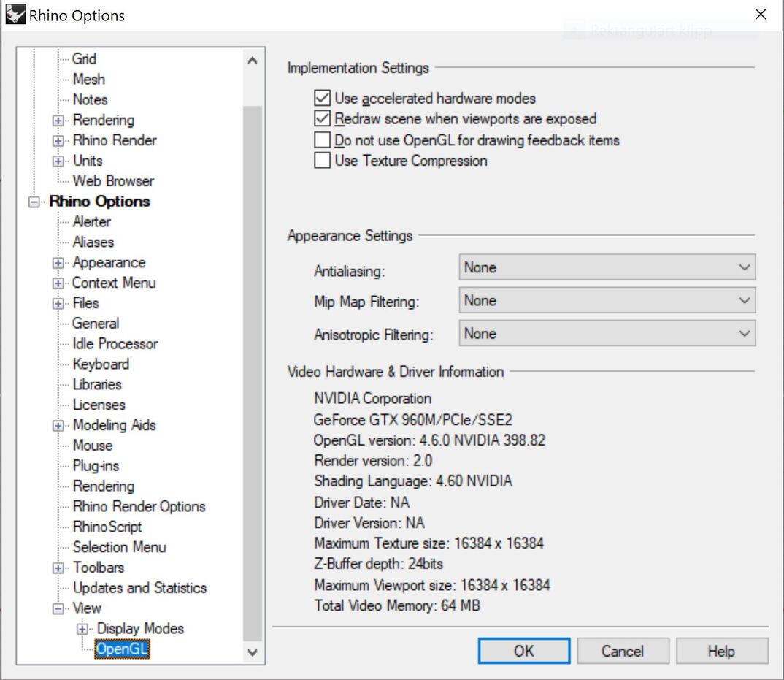Image resolution: width=784 pixels, height=680 pixels.
Task: Expand the Context Menu tree node
Action: [x=58, y=283]
